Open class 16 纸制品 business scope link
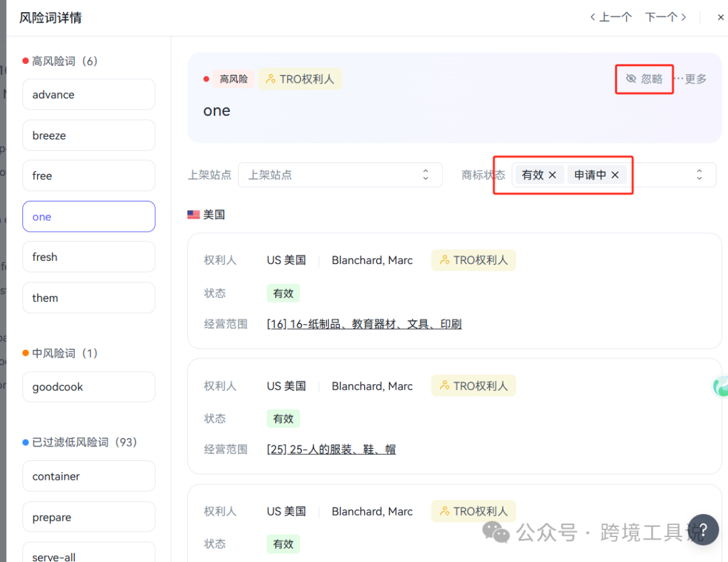 [x=364, y=324]
